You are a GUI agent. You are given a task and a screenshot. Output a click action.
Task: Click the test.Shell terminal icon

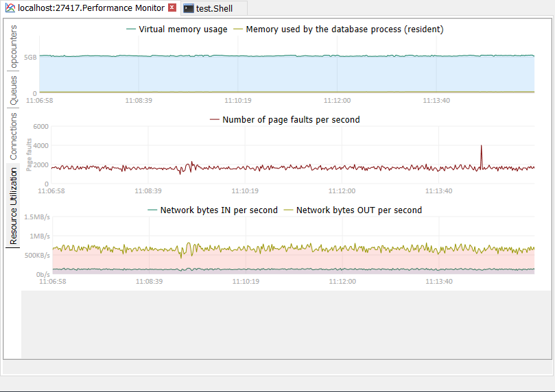click(188, 8)
